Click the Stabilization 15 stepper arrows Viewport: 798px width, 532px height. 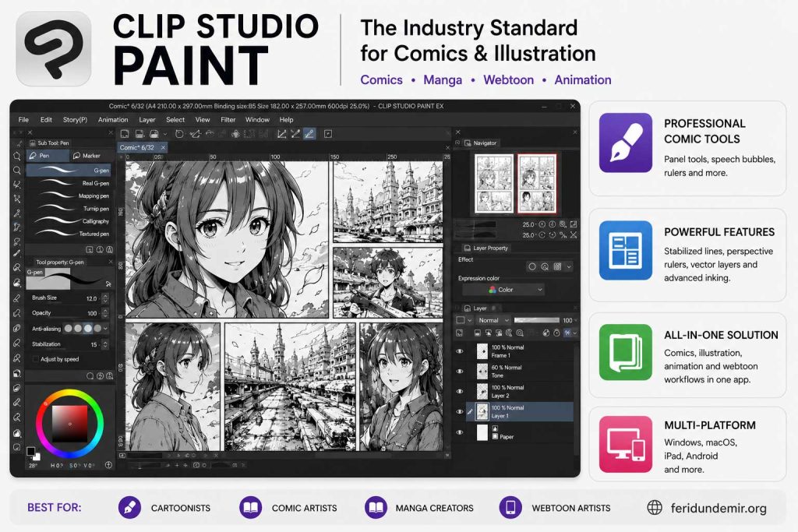coord(105,344)
